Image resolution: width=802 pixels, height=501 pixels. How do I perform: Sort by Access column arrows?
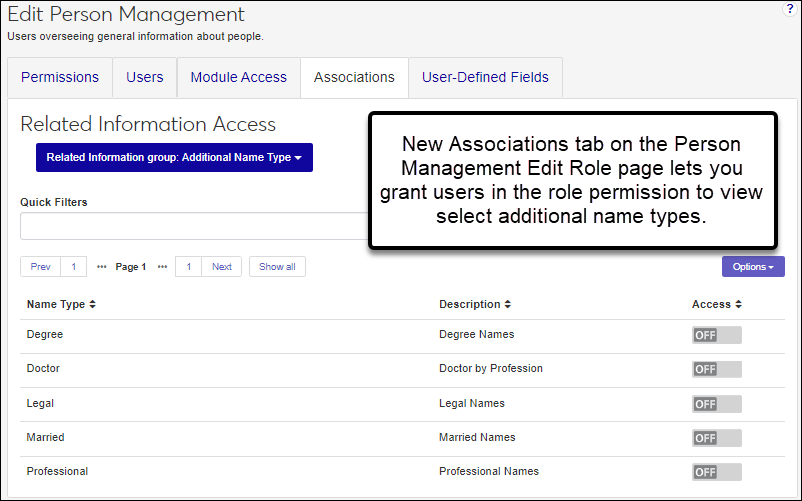point(738,304)
